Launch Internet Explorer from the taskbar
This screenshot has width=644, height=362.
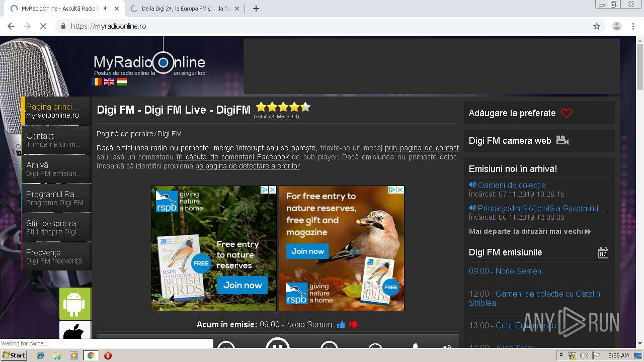pyautogui.click(x=40, y=355)
